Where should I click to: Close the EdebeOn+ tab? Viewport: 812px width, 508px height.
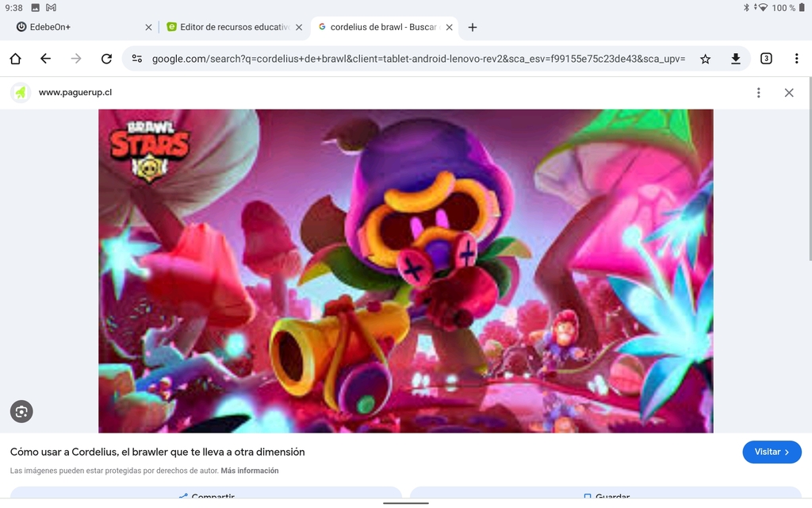click(x=148, y=28)
